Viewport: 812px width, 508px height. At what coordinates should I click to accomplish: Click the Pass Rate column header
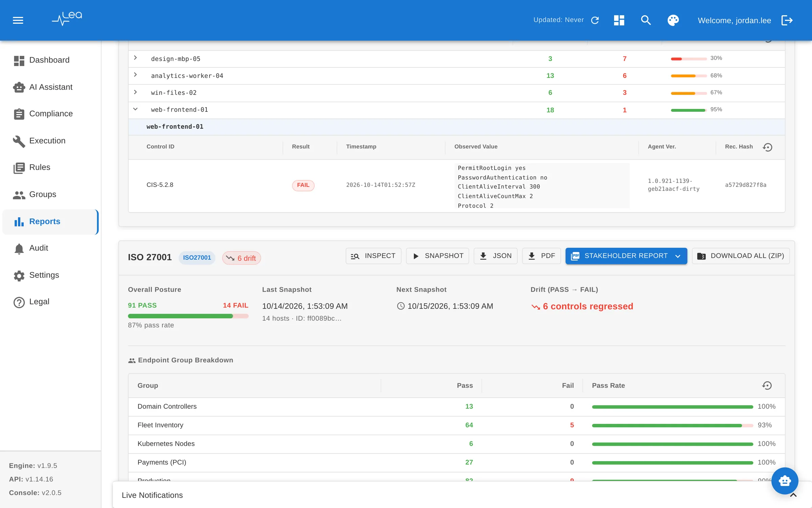pos(608,385)
